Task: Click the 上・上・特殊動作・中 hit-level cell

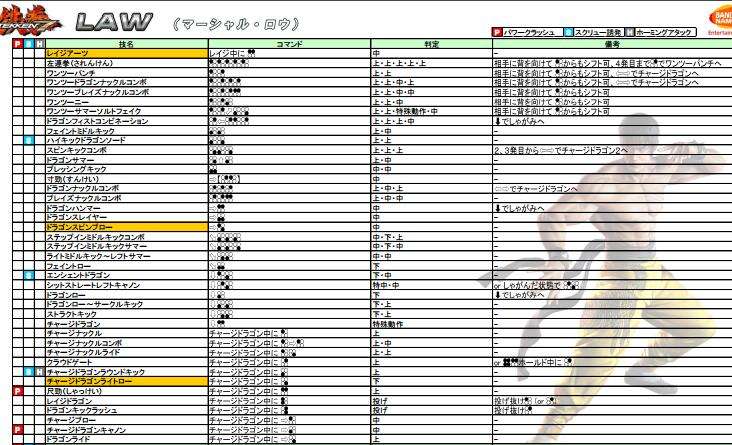Action: tap(431, 111)
